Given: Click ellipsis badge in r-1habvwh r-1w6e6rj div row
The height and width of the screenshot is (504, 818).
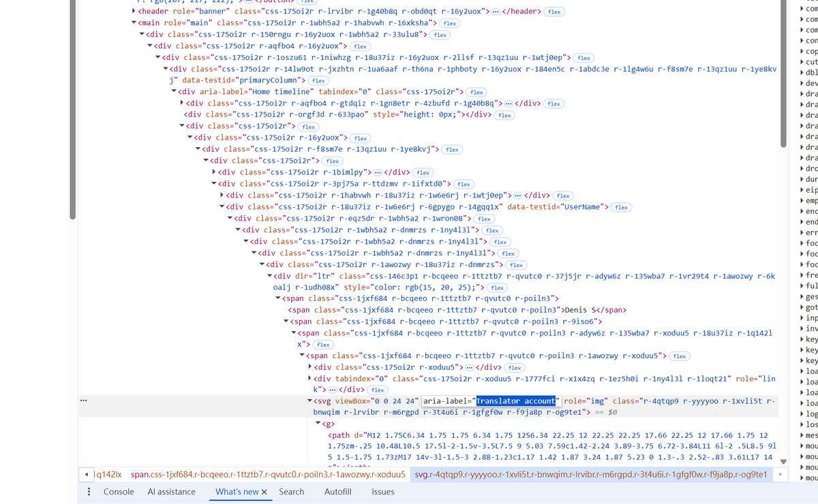Looking at the screenshot, I should (519, 195).
